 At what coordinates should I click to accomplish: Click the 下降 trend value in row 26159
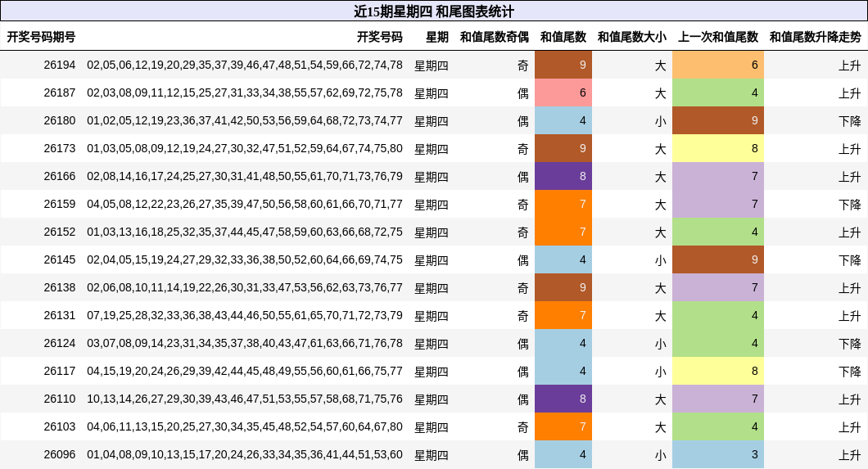coord(850,205)
